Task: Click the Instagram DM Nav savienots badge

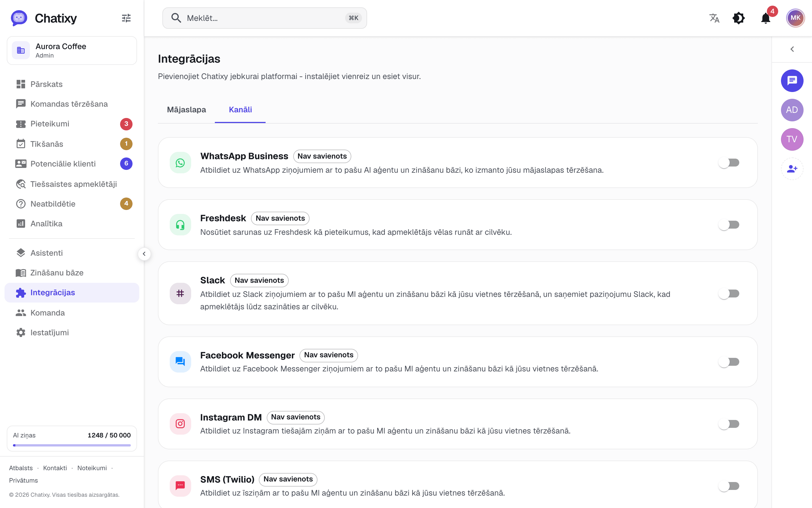Action: pyautogui.click(x=295, y=417)
